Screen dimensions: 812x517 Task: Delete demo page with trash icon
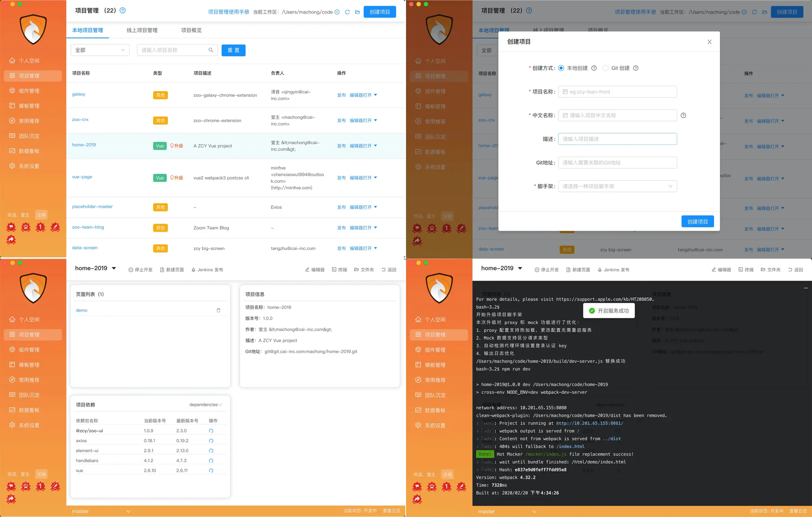219,310
